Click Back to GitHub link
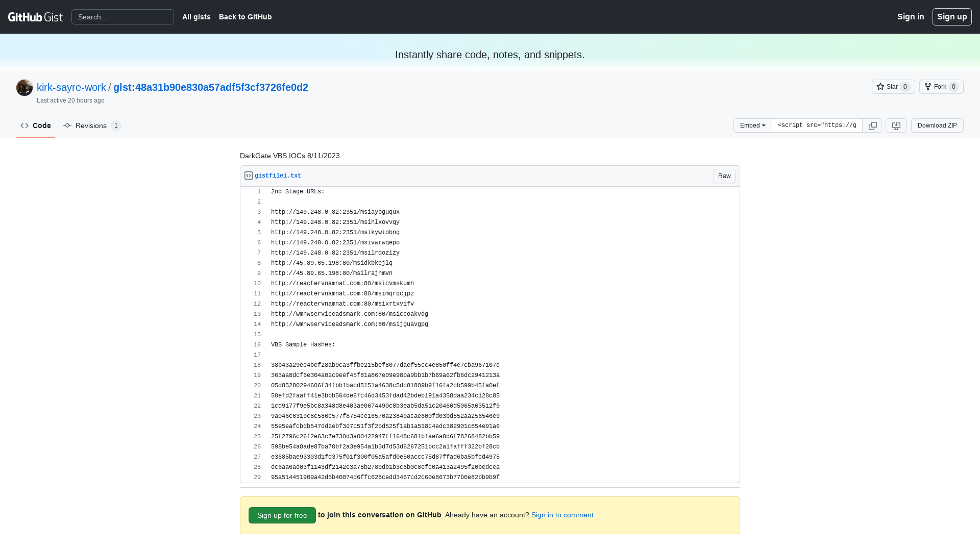Viewport: 980px width, 551px height. click(x=246, y=17)
